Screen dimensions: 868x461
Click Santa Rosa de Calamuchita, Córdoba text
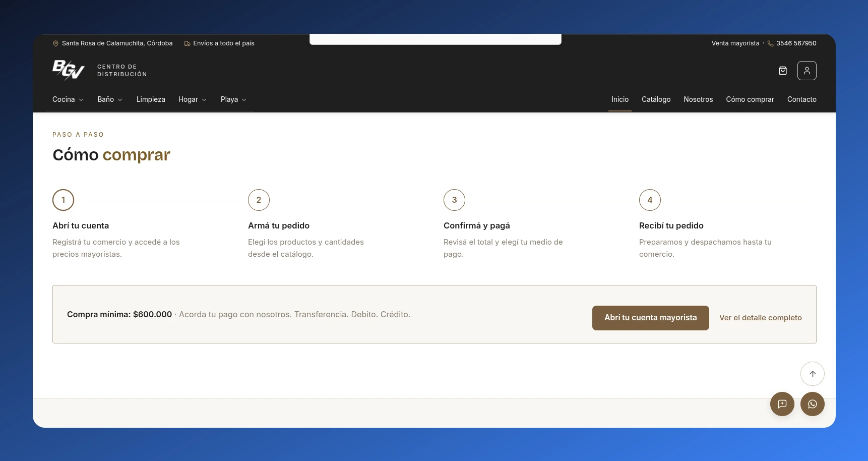click(x=117, y=43)
